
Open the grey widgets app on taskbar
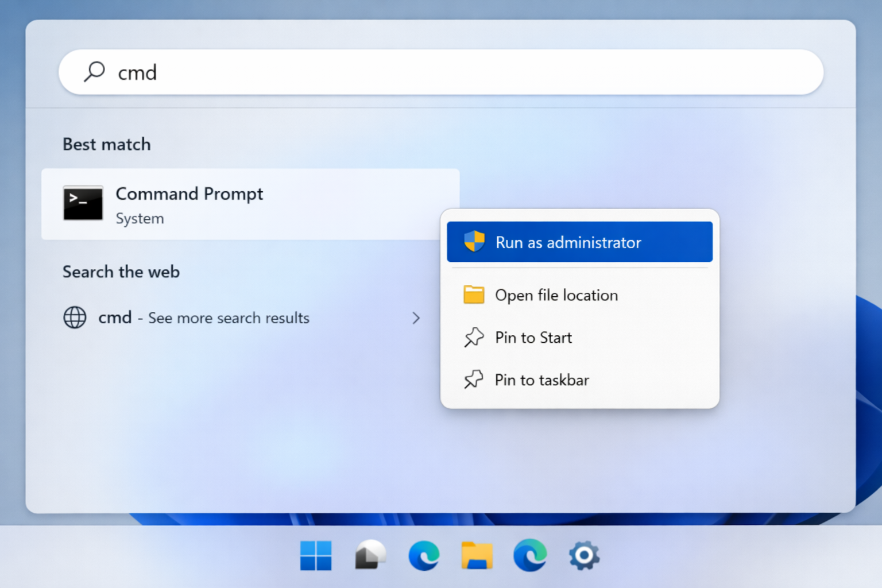click(370, 555)
